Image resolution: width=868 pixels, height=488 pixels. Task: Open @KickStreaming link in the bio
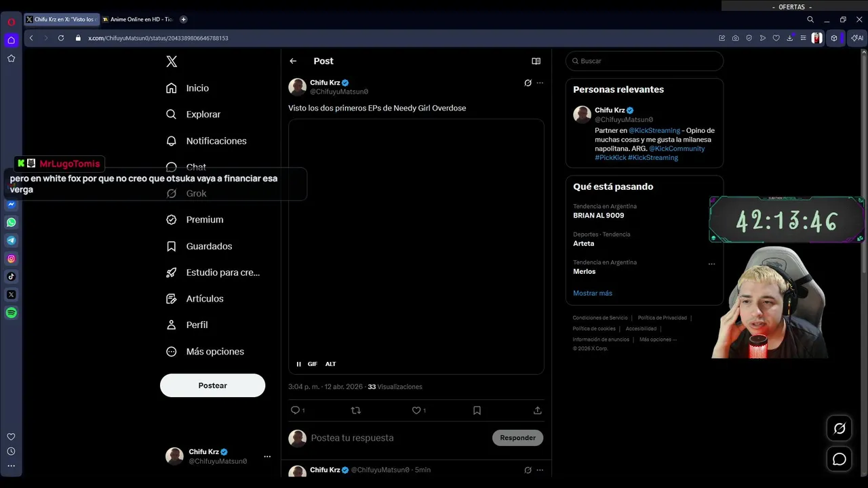[654, 130]
